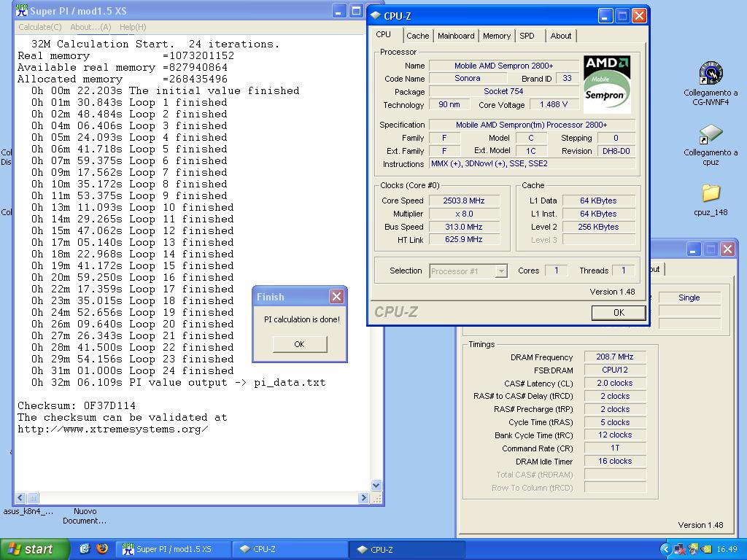Confirm the 'PI calculation is done!' dialog with OK

coord(300,344)
